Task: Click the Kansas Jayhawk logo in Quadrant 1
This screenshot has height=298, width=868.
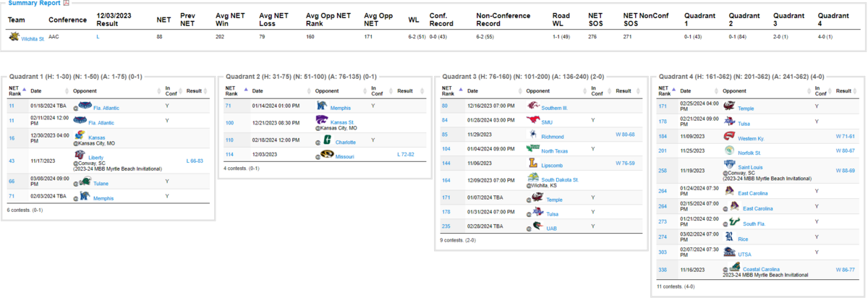Action: coord(80,136)
